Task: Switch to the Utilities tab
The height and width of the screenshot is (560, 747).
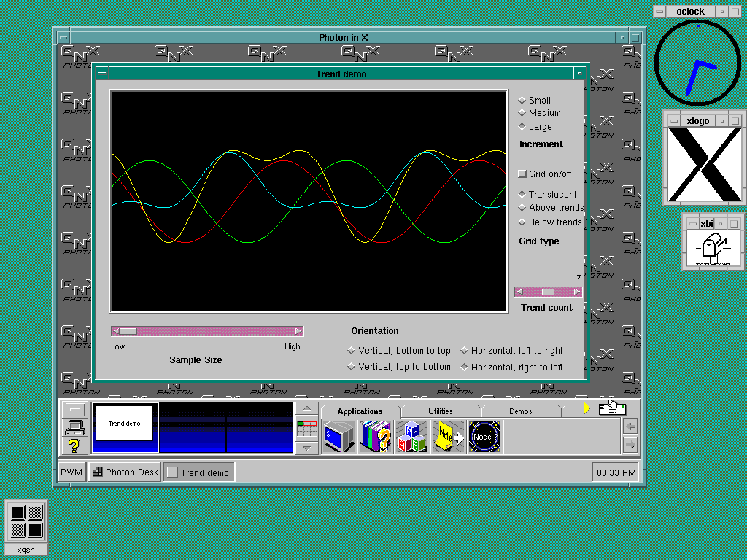Action: [440, 411]
